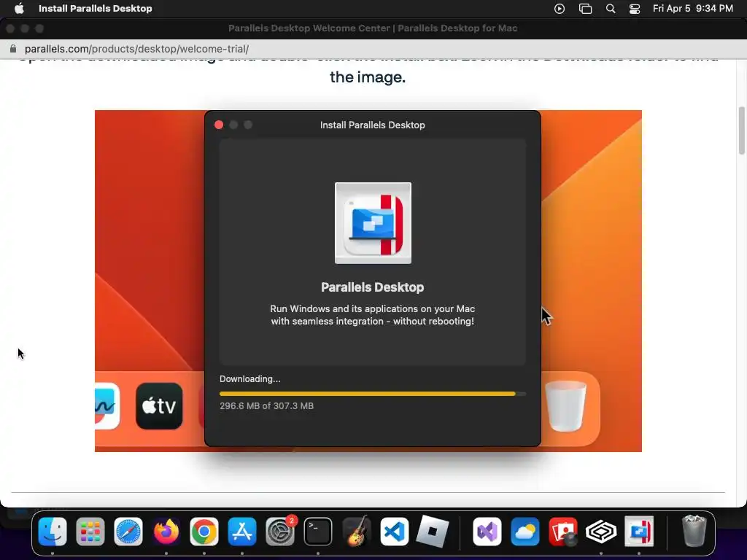This screenshot has height=560, width=747.
Task: Click the date and time in menu bar
Action: [693, 8]
